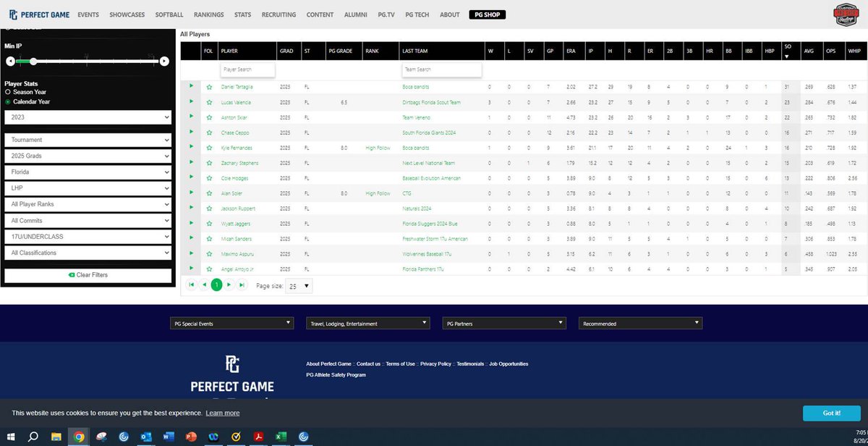Open File Explorer from the taskbar
This screenshot has width=868, height=446.
56,437
